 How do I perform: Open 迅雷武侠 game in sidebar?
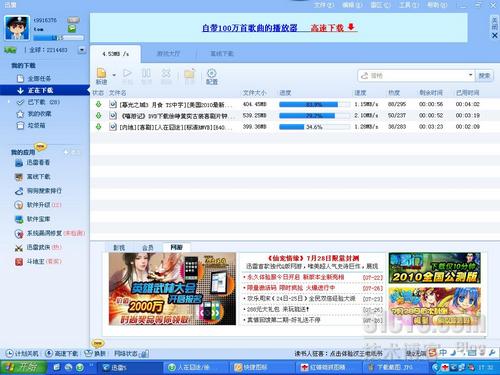click(x=38, y=247)
